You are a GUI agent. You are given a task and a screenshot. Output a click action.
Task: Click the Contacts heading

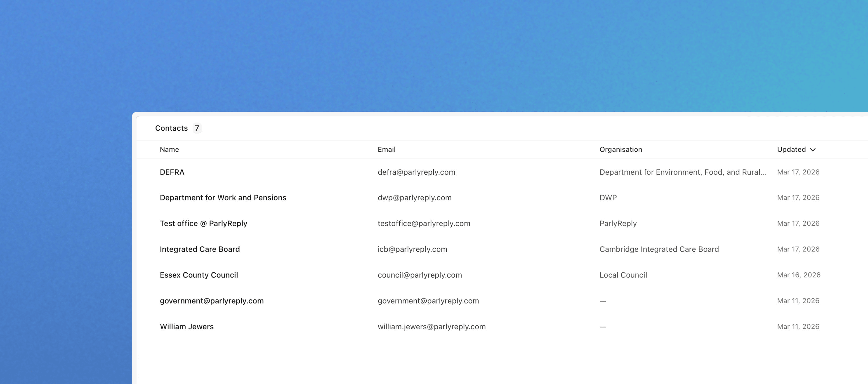point(172,128)
